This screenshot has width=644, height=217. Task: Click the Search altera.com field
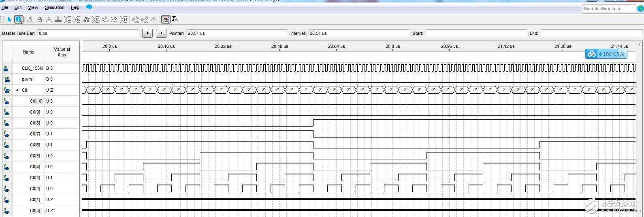609,9
